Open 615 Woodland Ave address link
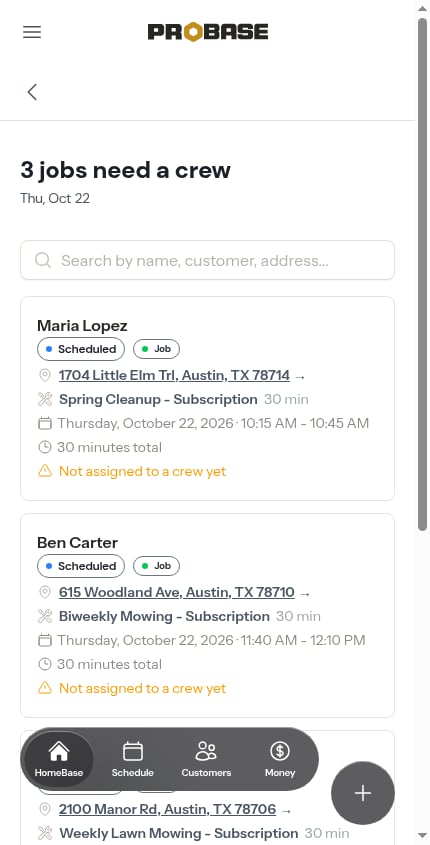This screenshot has height=845, width=430. coord(177,592)
